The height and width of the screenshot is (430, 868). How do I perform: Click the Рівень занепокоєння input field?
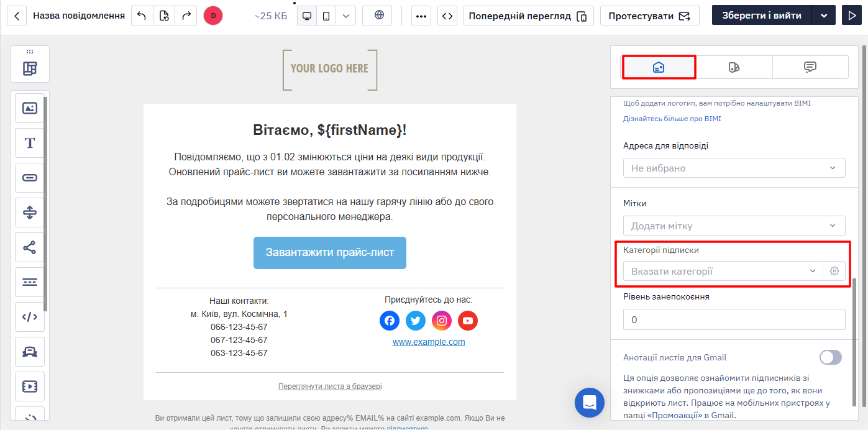point(734,319)
